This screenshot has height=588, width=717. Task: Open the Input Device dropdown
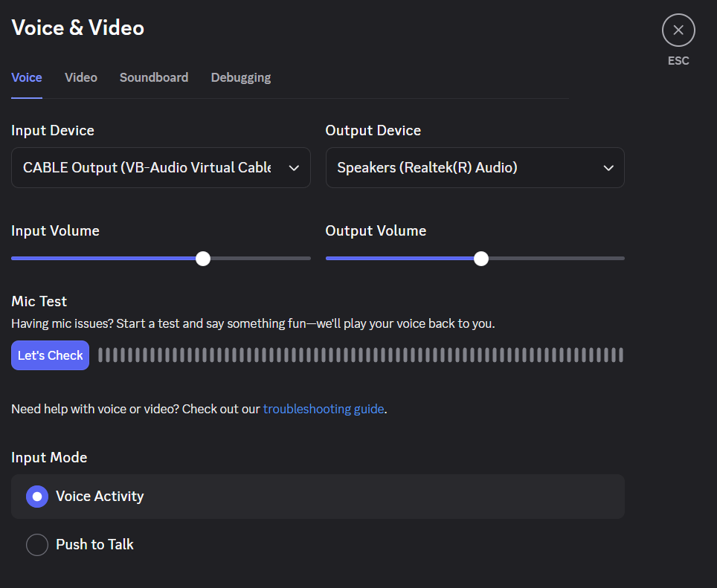[x=161, y=168]
